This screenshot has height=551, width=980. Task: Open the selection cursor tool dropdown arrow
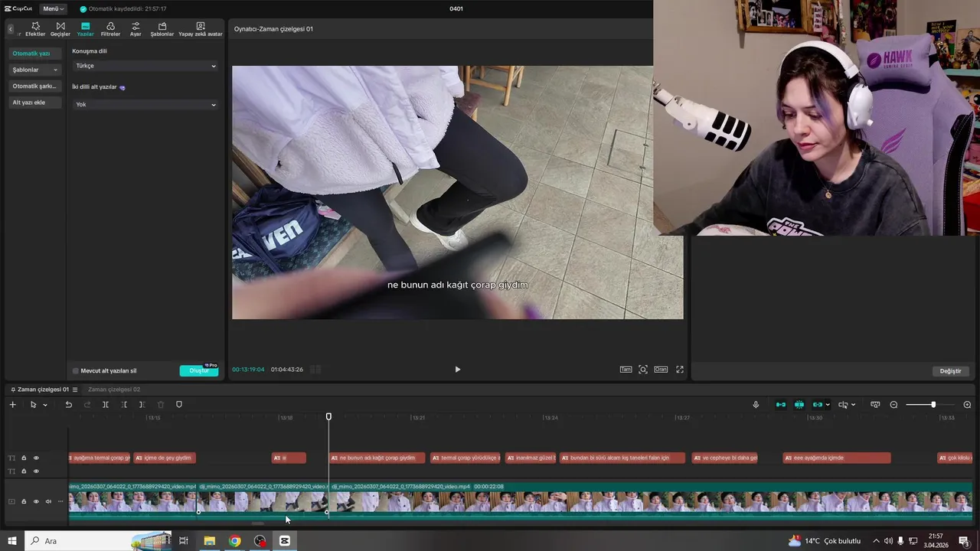[45, 405]
